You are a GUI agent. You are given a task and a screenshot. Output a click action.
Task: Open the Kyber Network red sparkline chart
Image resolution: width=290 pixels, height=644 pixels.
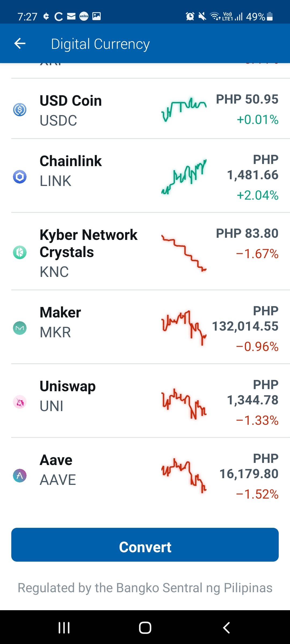pyautogui.click(x=184, y=253)
